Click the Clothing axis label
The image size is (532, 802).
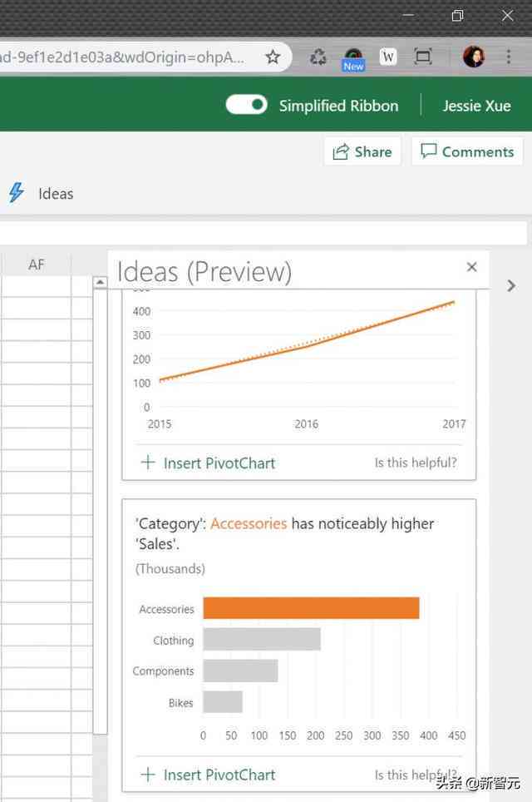pyautogui.click(x=174, y=641)
